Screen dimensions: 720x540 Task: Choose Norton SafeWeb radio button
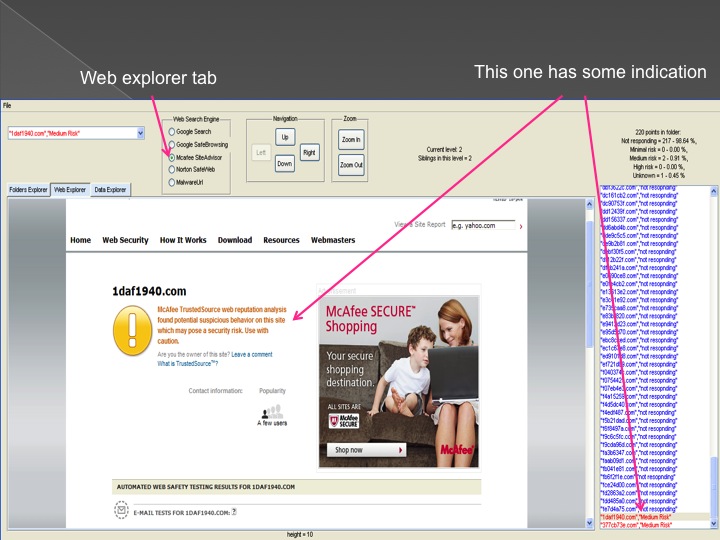click(x=172, y=169)
